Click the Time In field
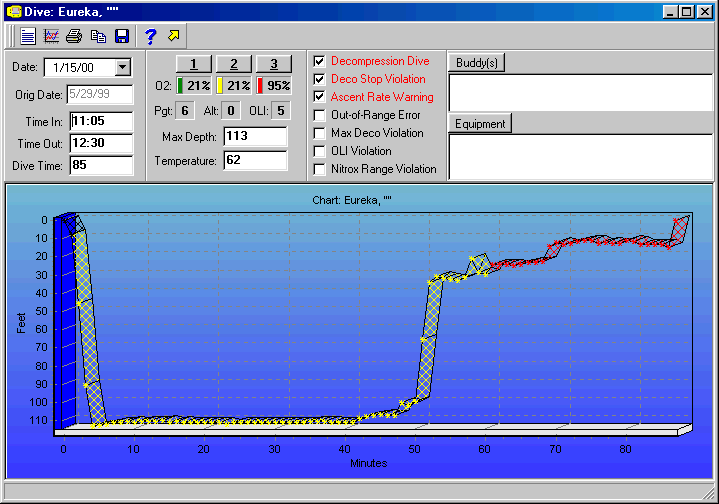This screenshot has height=504, width=719. pyautogui.click(x=101, y=121)
